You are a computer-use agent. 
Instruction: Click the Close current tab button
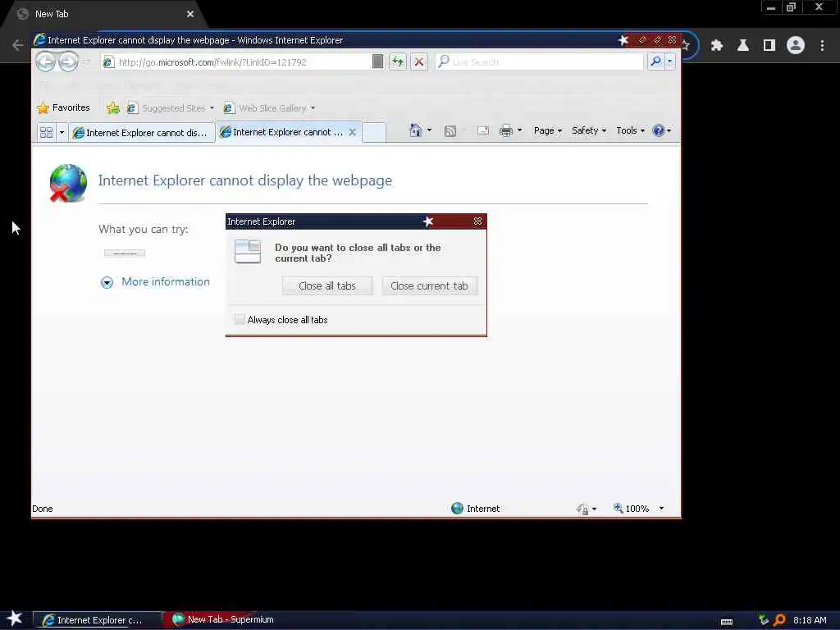pyautogui.click(x=429, y=286)
